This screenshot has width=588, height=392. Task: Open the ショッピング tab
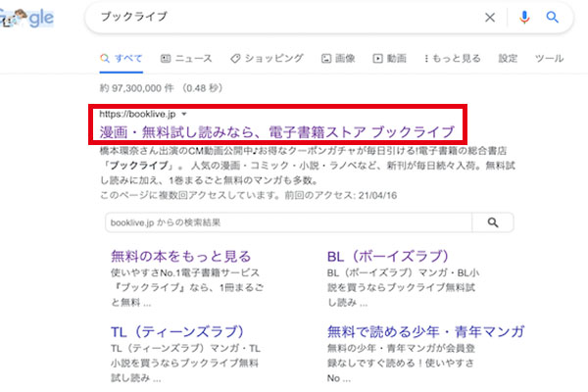coord(267,59)
